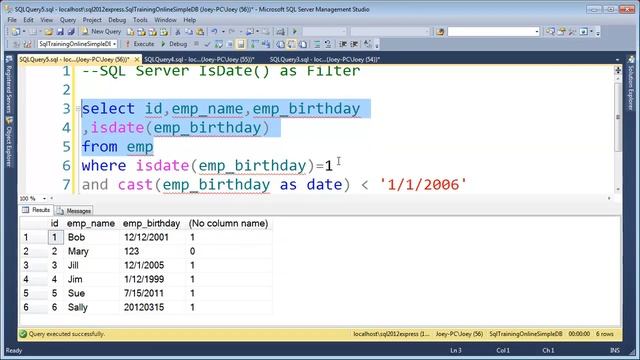Click the Undo arrow icon
Screen dimensions: 640x360
[214, 31]
